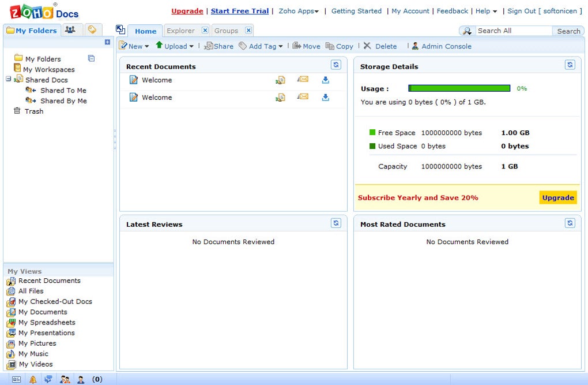
Task: Share the second Welcome document icon
Action: [280, 98]
